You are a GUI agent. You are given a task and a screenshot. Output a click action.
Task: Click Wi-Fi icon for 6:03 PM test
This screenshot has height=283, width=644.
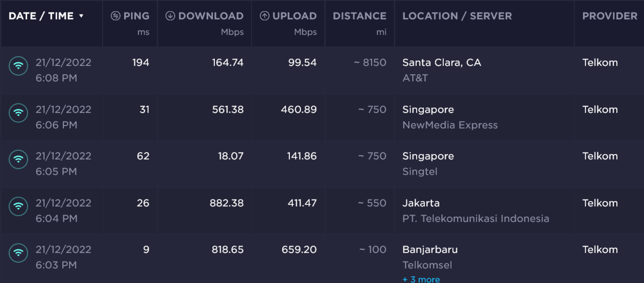pyautogui.click(x=19, y=252)
